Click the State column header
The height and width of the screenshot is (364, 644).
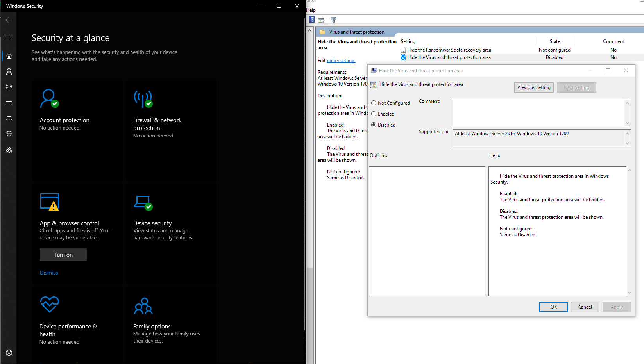point(555,41)
